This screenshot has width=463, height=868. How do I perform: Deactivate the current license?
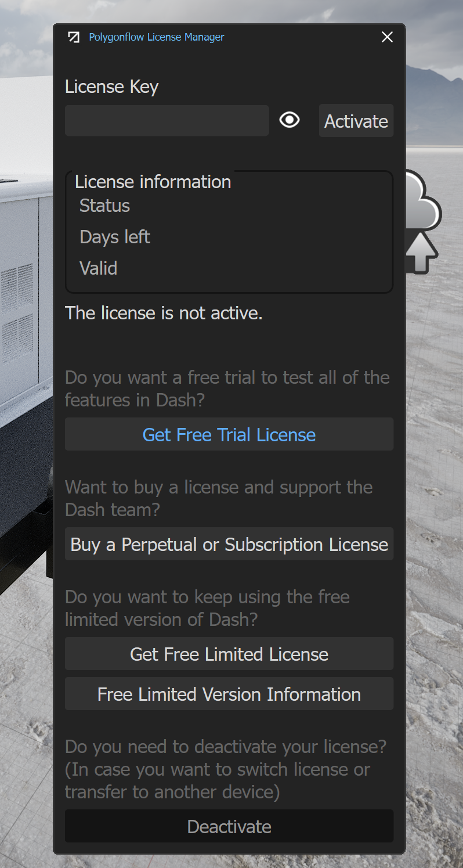[229, 826]
